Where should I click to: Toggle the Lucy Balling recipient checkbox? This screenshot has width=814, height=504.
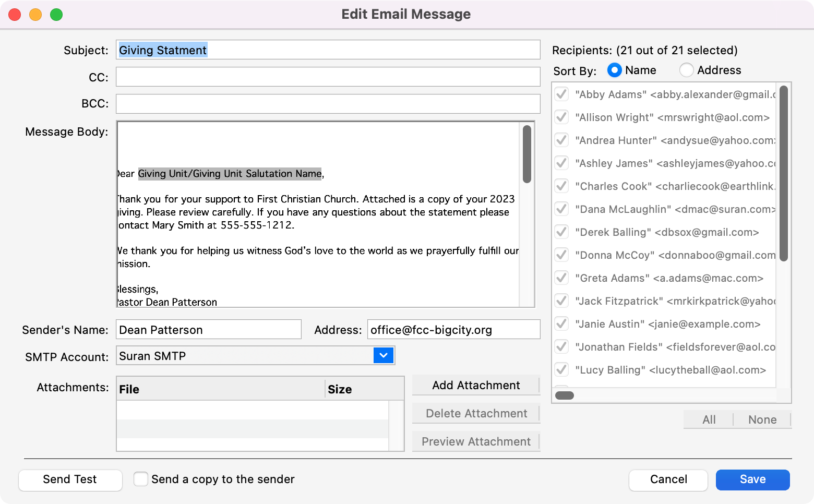point(561,370)
